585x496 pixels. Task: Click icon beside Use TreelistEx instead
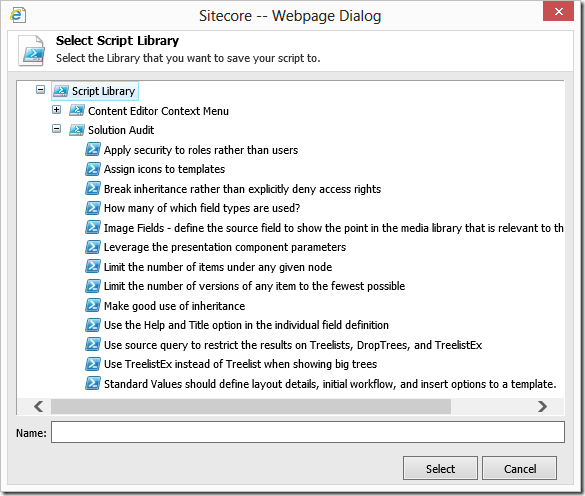[93, 364]
